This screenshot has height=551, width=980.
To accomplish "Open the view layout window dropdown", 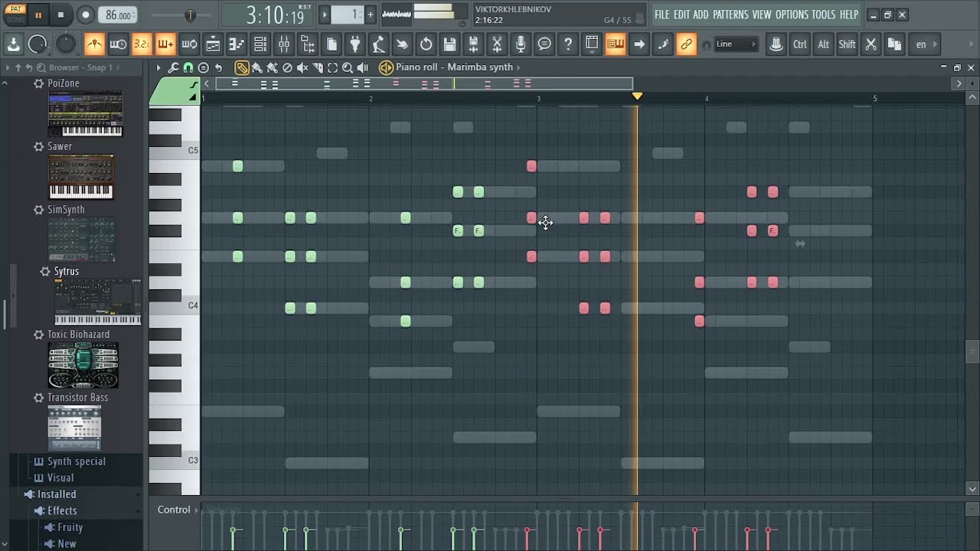I will 592,44.
